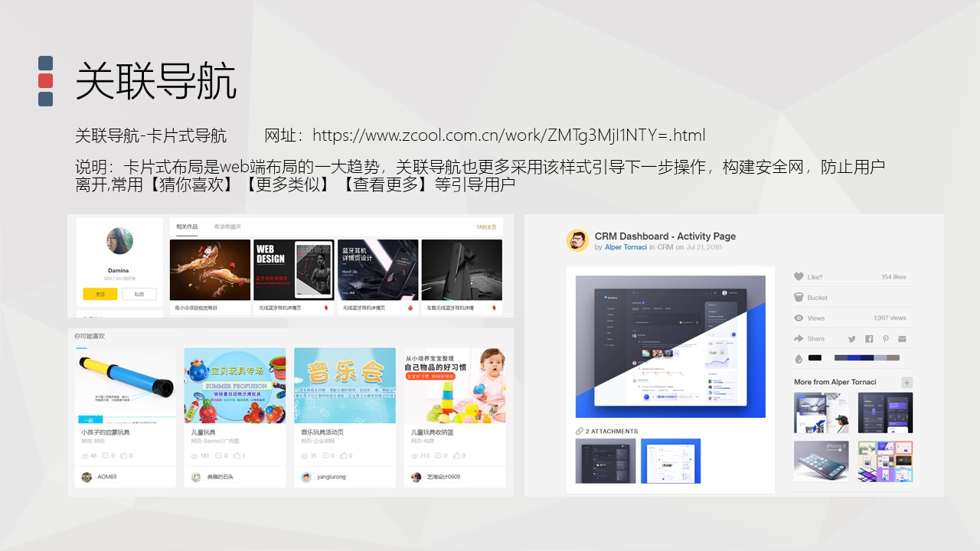Click thumbs-up icon on 儿童玩具 card
The height and width of the screenshot is (551, 980).
pos(237,456)
